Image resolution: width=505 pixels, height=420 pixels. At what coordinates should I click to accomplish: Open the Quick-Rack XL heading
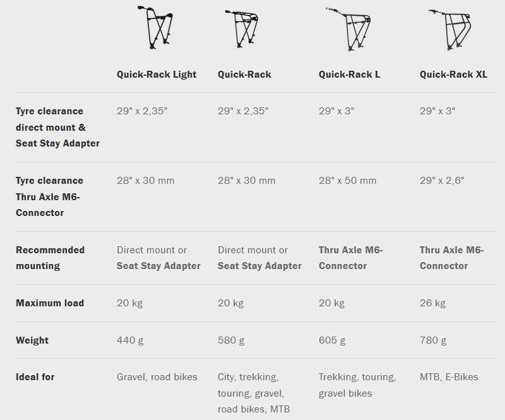click(x=453, y=75)
